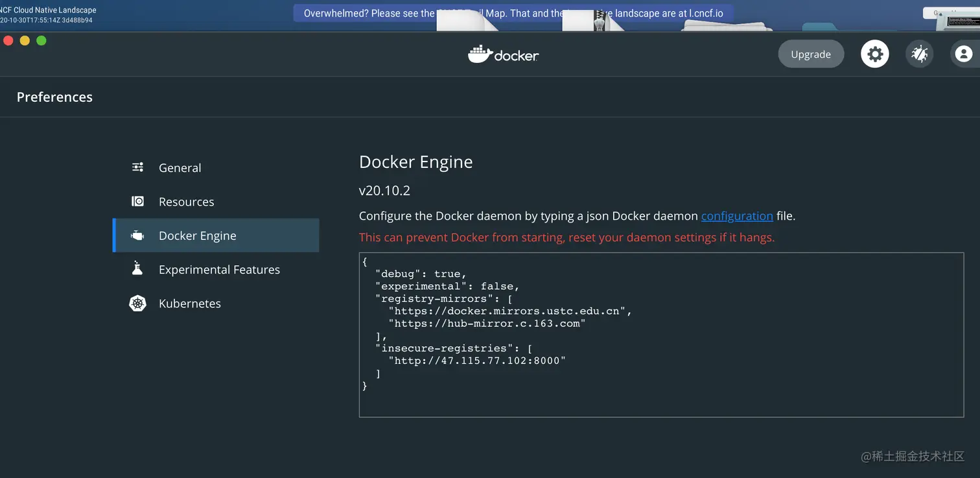This screenshot has width=980, height=478.
Task: Select the Docker Engine preferences tab
Action: click(x=216, y=235)
